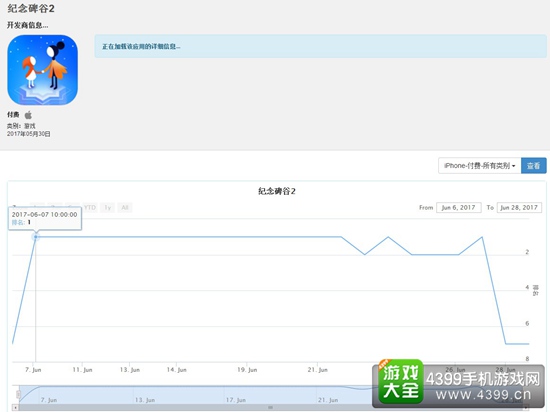Click the left handle of the range navigator
The width and height of the screenshot is (550, 412).
(19, 395)
